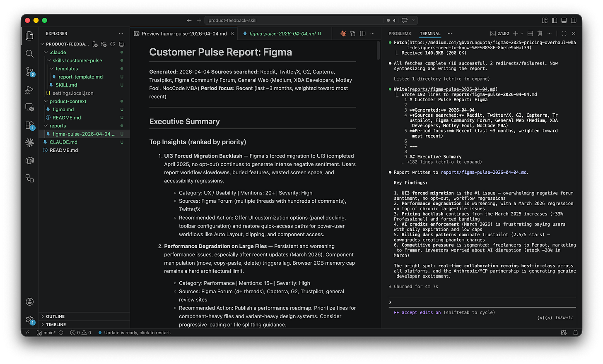Split the terminal pane
This screenshot has width=603, height=364.
pos(530,34)
